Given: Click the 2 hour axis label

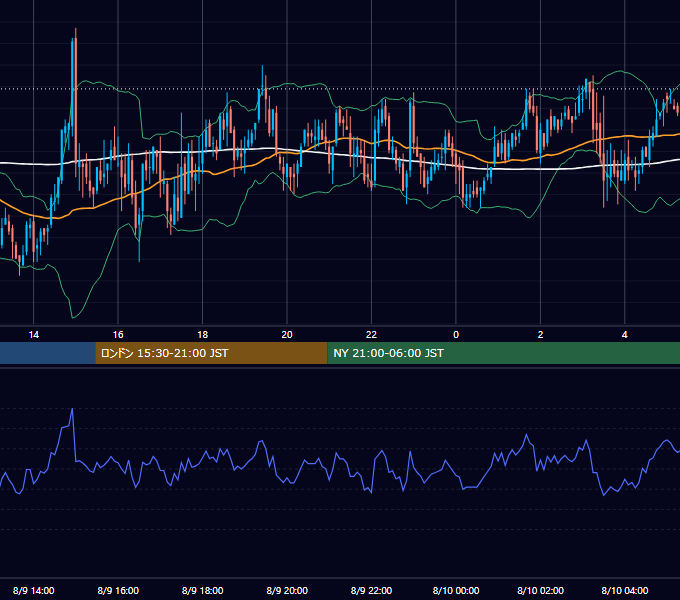Looking at the screenshot, I should pyautogui.click(x=540, y=335).
